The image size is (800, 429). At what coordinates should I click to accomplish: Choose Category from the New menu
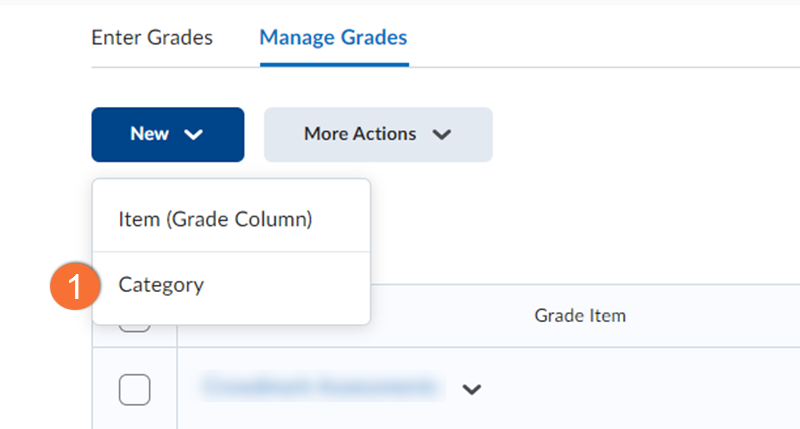[x=161, y=285]
